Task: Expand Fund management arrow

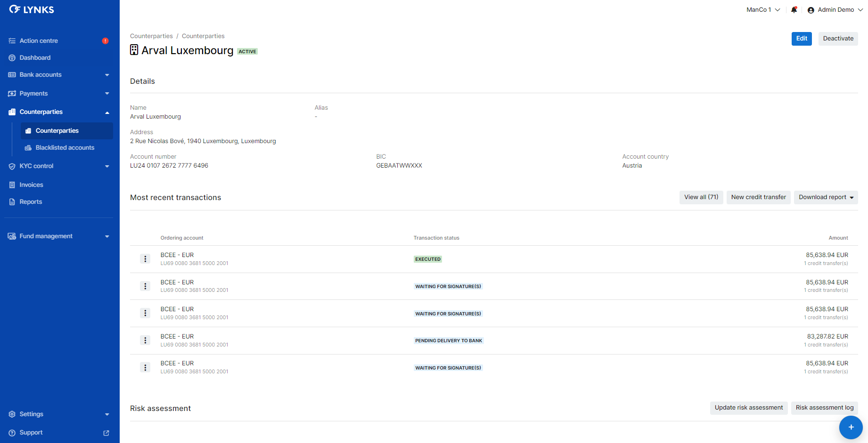Action: tap(107, 236)
